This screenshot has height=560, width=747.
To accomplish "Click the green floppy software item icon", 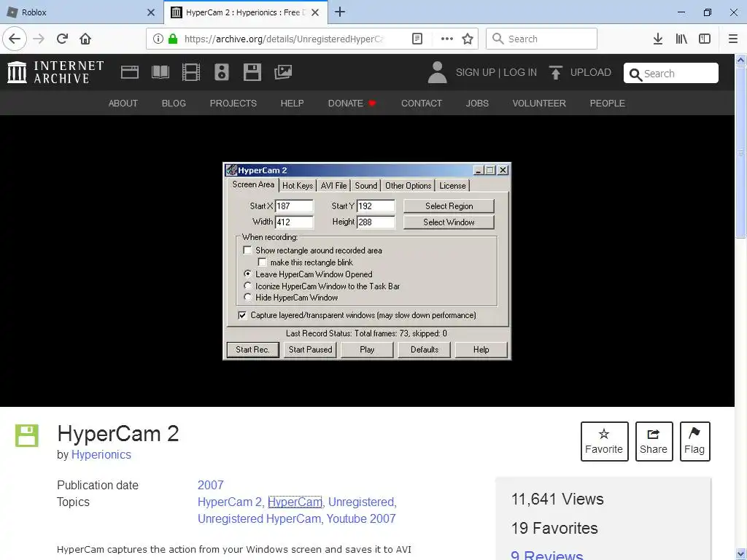I will [27, 435].
